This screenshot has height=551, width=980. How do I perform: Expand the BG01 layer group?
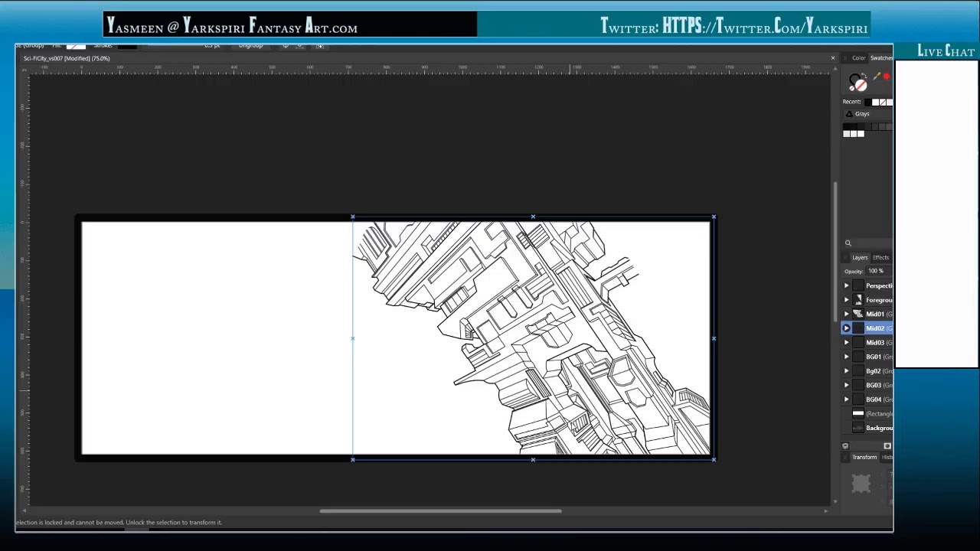(847, 357)
